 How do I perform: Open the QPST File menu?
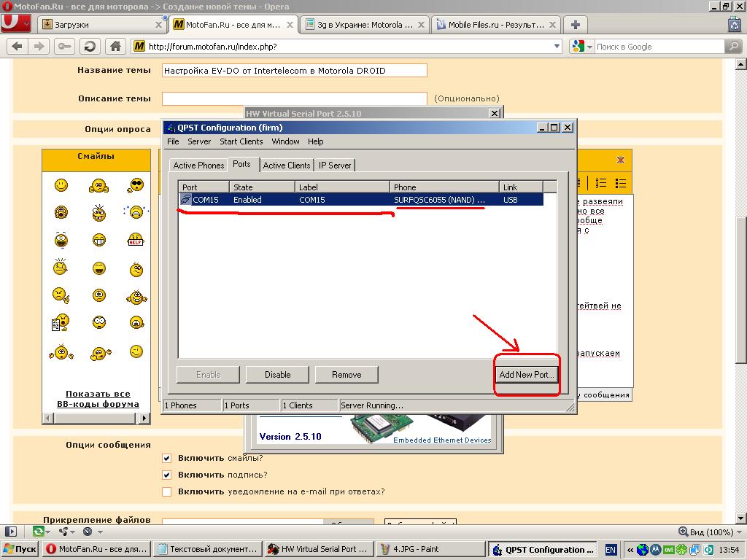coord(173,141)
